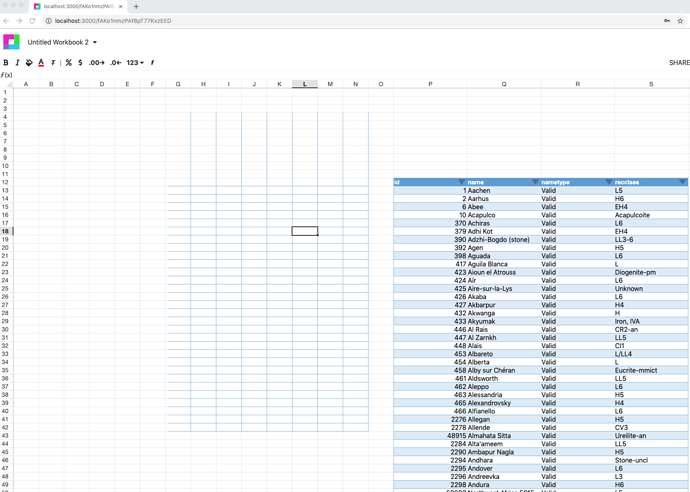Open the 123 number format dropdown

coord(134,63)
